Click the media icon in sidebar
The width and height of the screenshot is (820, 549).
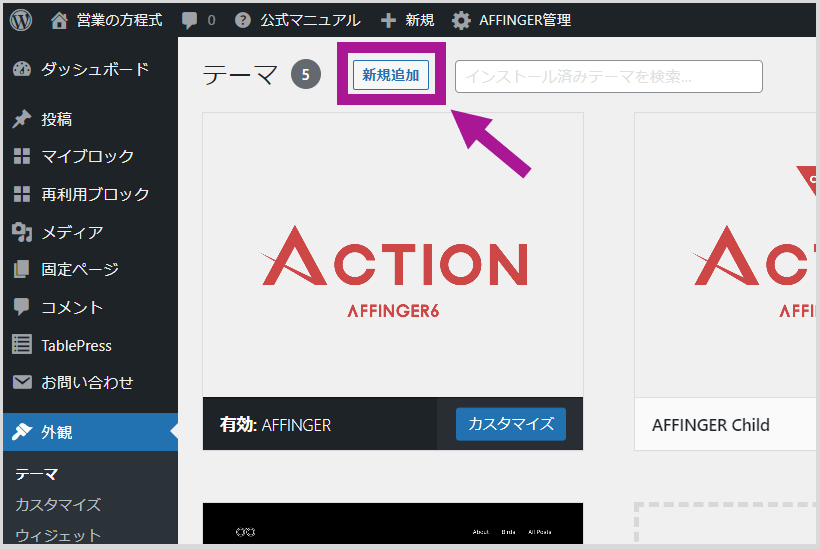[22, 232]
